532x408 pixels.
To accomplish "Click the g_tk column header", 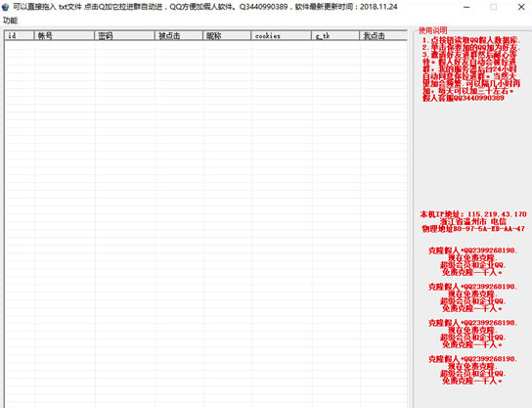I will point(335,35).
